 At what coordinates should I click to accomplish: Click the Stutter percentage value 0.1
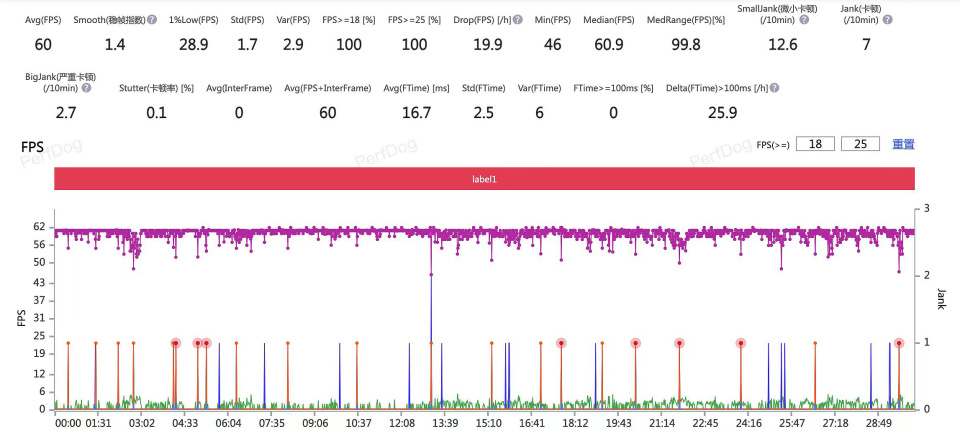coord(156,113)
